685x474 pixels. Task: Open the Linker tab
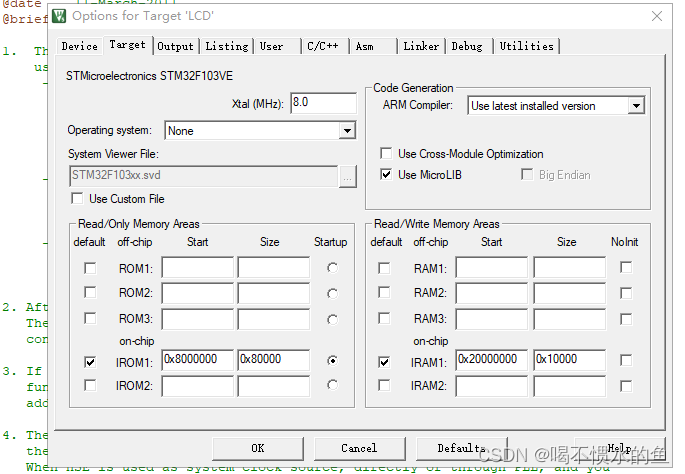pos(421,46)
